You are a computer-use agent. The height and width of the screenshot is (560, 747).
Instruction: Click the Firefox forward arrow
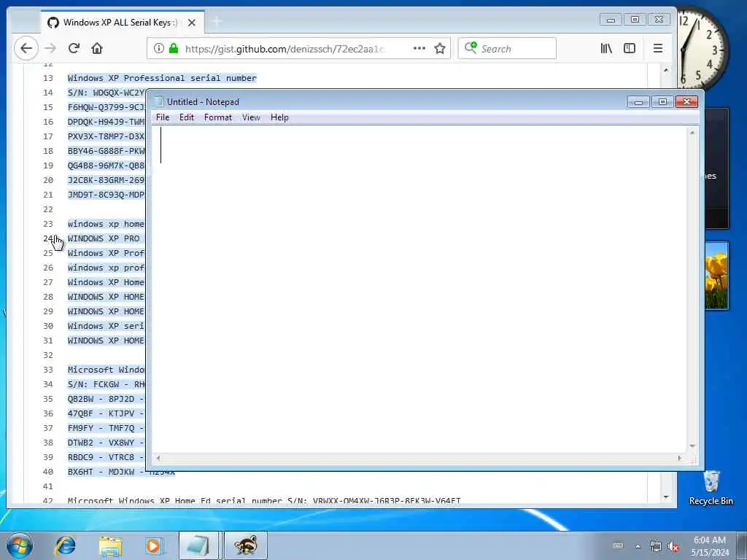point(50,48)
